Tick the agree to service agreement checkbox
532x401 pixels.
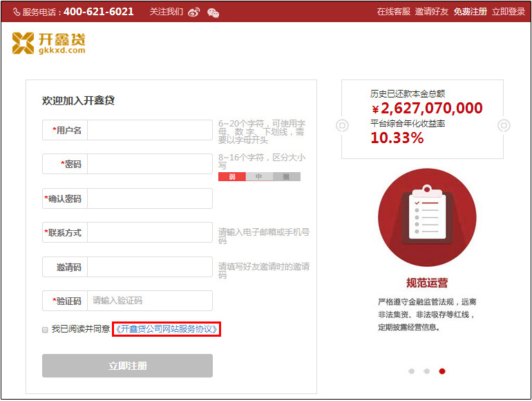[x=45, y=330]
